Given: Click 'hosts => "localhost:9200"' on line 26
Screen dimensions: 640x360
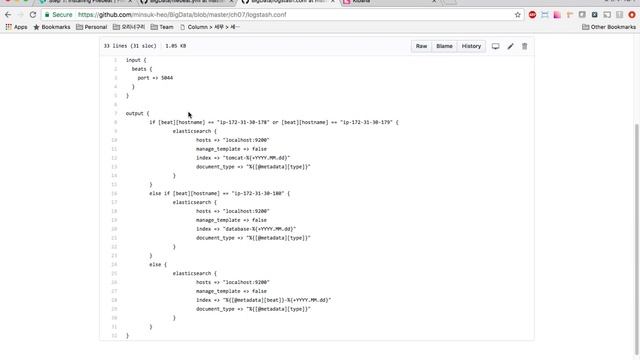Looking at the screenshot, I should click(x=233, y=282).
